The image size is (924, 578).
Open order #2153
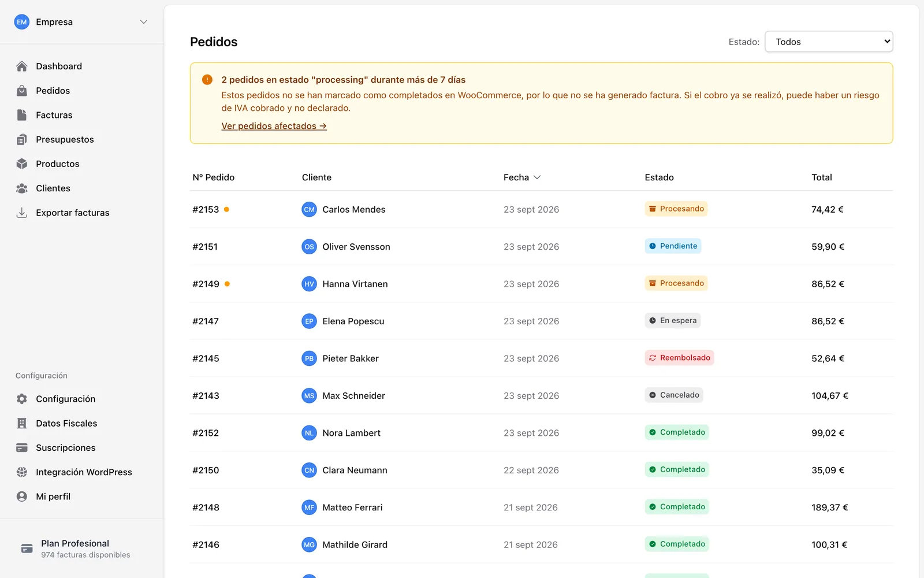click(x=206, y=209)
